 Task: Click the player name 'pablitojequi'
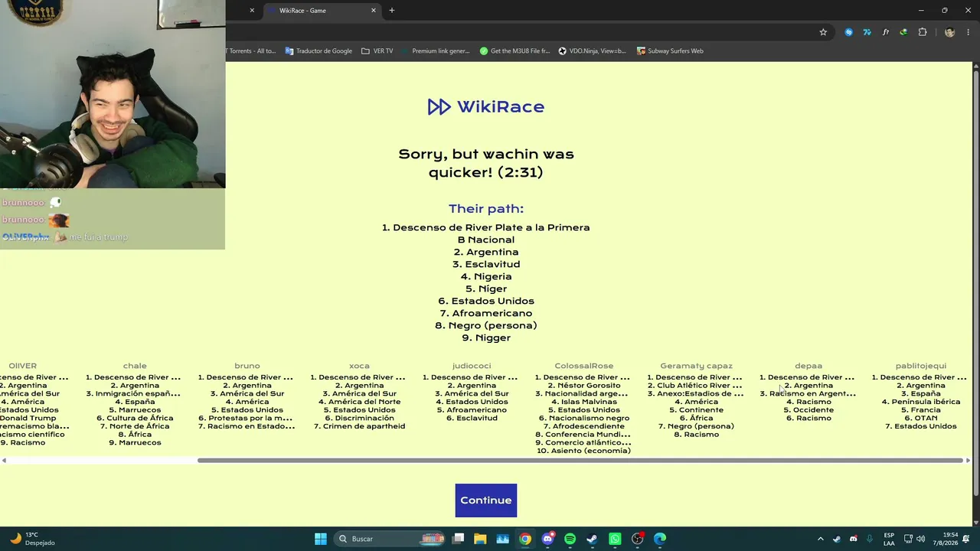tap(921, 366)
